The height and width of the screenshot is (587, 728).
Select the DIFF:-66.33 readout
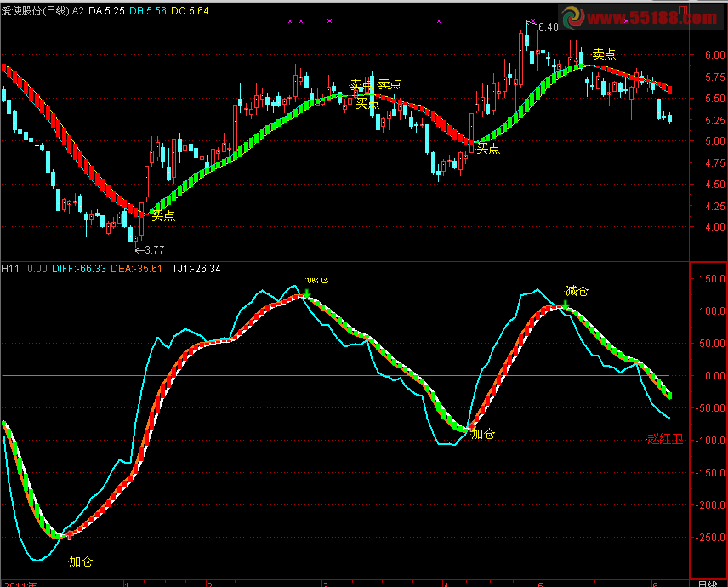pos(79,269)
